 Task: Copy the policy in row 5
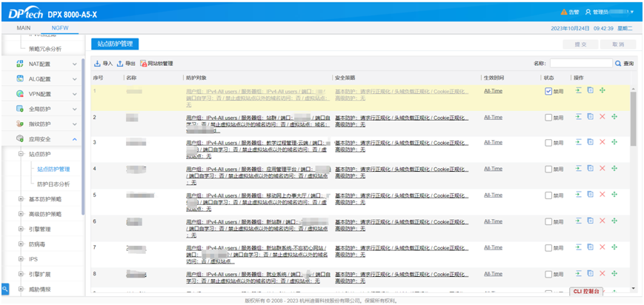(590, 195)
